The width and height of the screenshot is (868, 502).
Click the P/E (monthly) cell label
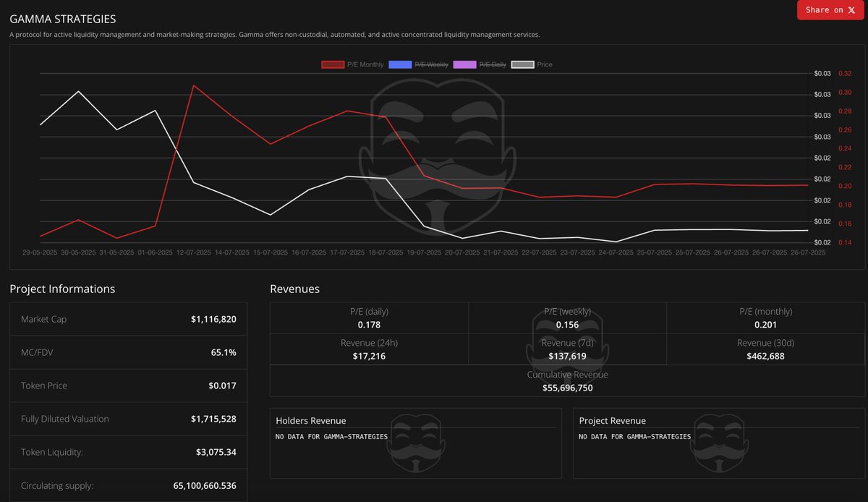765,312
